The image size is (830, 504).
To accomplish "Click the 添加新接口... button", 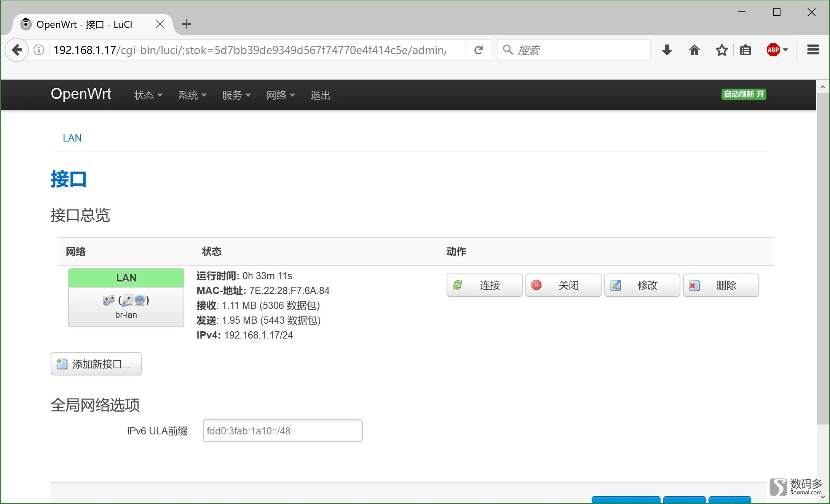I will 96,364.
